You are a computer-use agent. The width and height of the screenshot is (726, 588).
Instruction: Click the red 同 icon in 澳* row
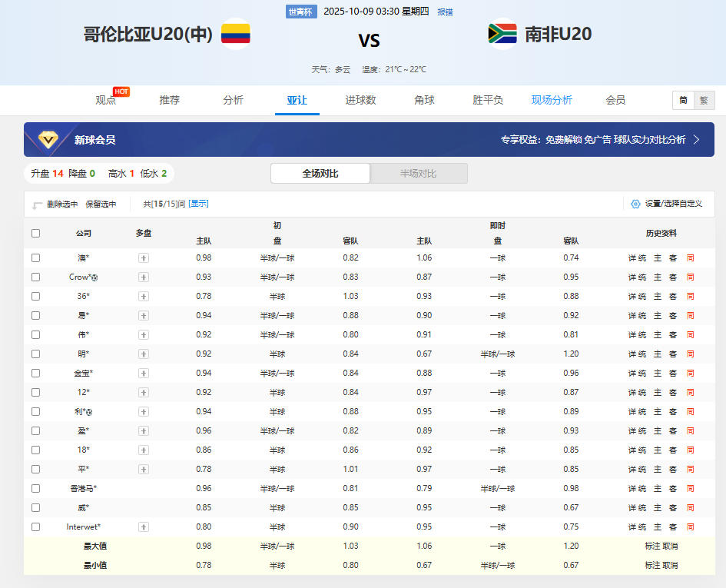coord(690,258)
